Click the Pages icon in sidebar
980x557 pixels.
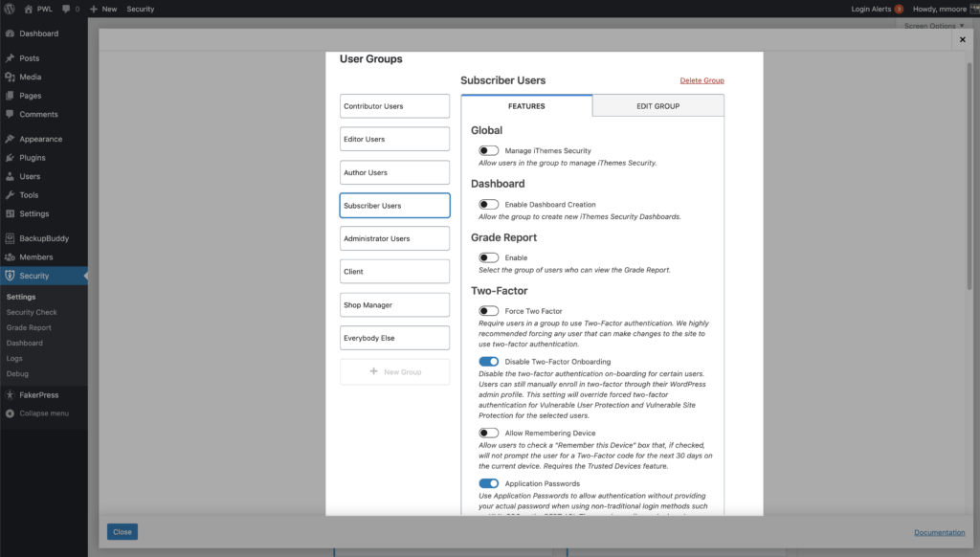(x=10, y=96)
